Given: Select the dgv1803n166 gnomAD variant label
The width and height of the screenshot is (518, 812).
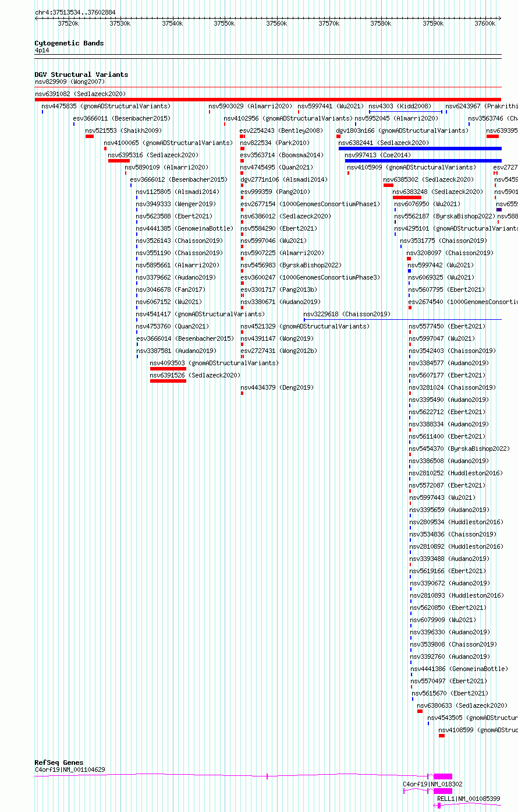Looking at the screenshot, I should (x=402, y=130).
